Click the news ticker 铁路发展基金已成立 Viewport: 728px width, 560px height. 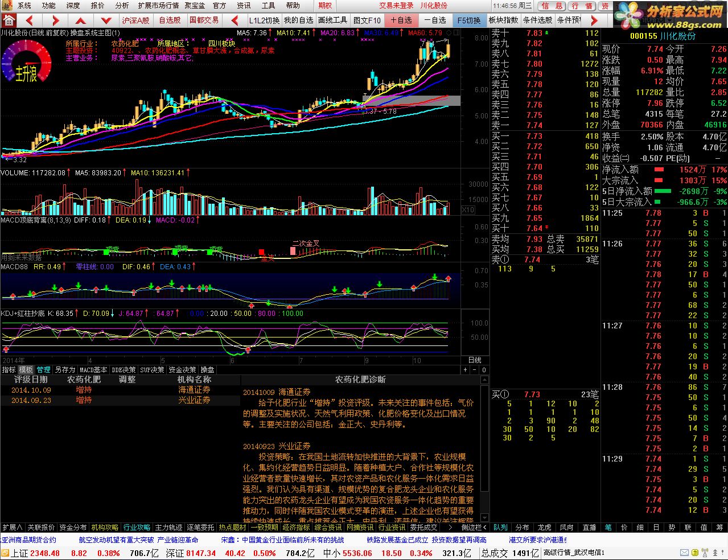pyautogui.click(x=396, y=540)
